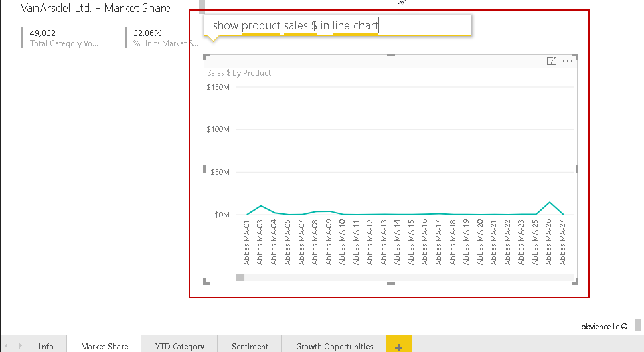Click the bottom-middle resize handle of chart
The width and height of the screenshot is (644, 352).
pyautogui.click(x=391, y=284)
